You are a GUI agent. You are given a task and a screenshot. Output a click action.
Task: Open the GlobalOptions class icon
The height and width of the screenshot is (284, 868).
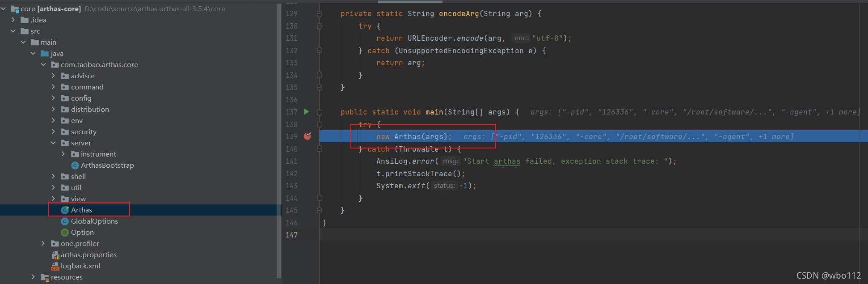(x=65, y=221)
